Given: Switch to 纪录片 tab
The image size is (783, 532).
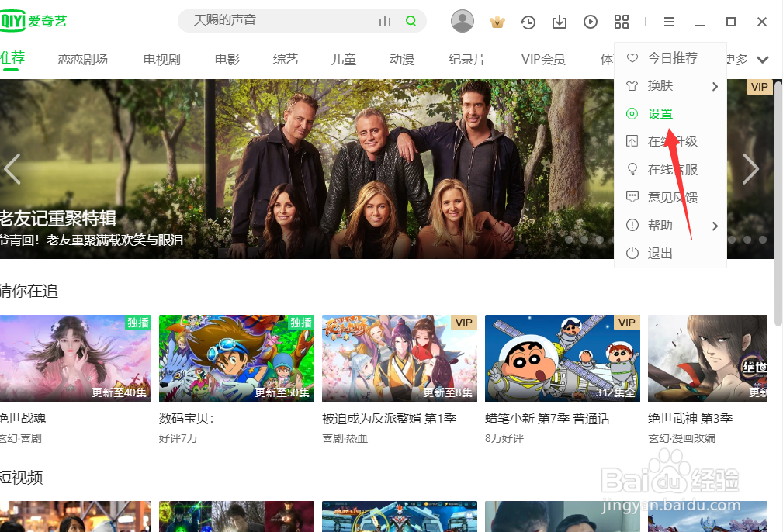Looking at the screenshot, I should [467, 60].
